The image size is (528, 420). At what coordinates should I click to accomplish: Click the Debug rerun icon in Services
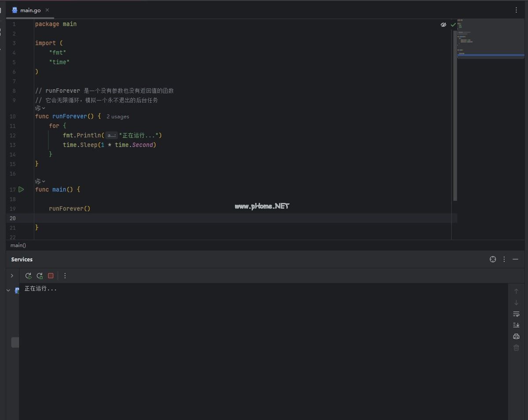point(40,276)
